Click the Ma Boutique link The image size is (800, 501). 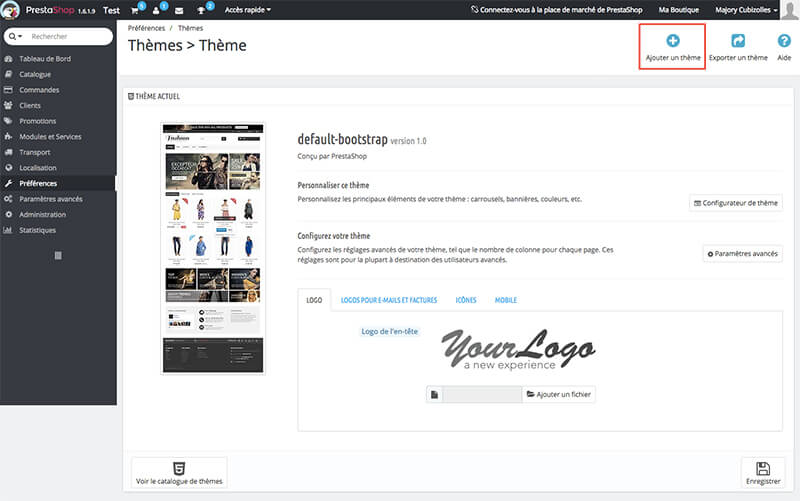679,10
